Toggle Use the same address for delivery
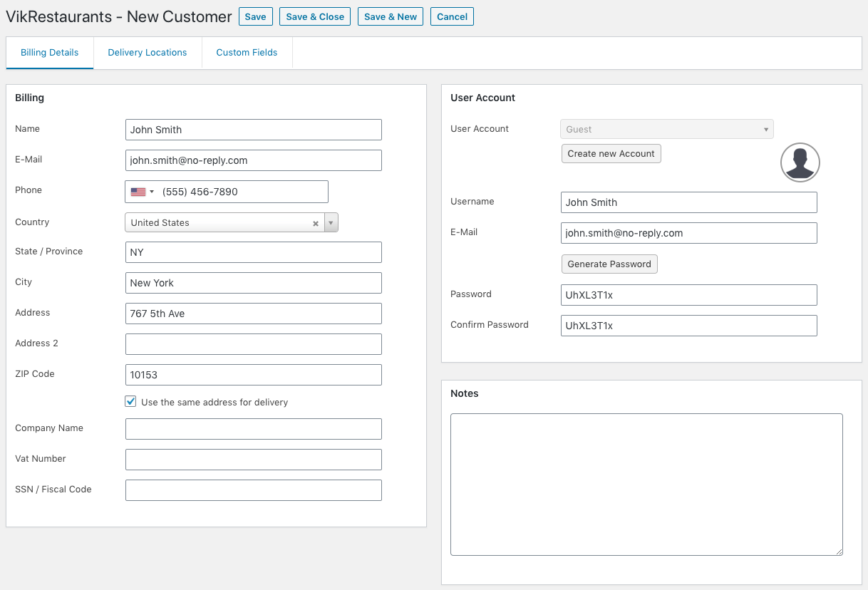The width and height of the screenshot is (868, 590). [x=130, y=401]
